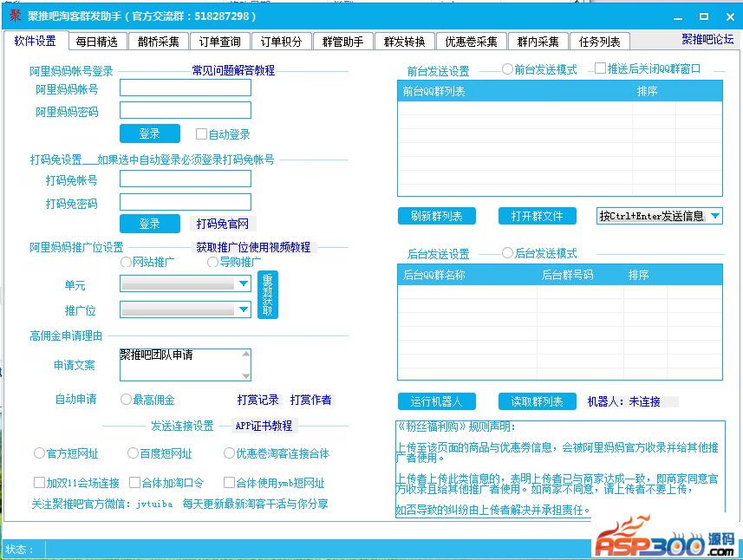
Task: Enable the 自动登录 checkbox
Action: coord(201,134)
